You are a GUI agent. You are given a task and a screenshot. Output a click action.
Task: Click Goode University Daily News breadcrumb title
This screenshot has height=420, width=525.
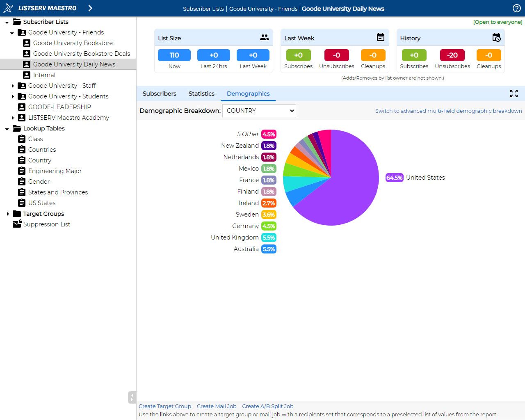coord(343,9)
